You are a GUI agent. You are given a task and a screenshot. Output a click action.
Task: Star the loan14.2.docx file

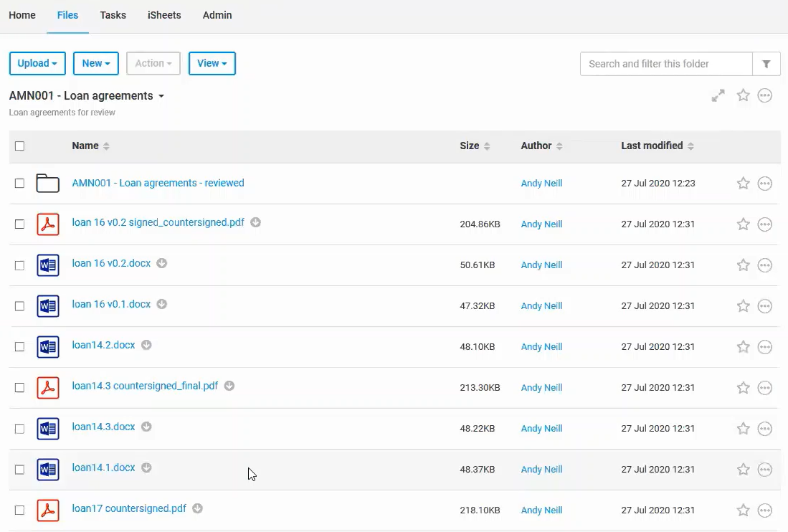pyautogui.click(x=744, y=347)
